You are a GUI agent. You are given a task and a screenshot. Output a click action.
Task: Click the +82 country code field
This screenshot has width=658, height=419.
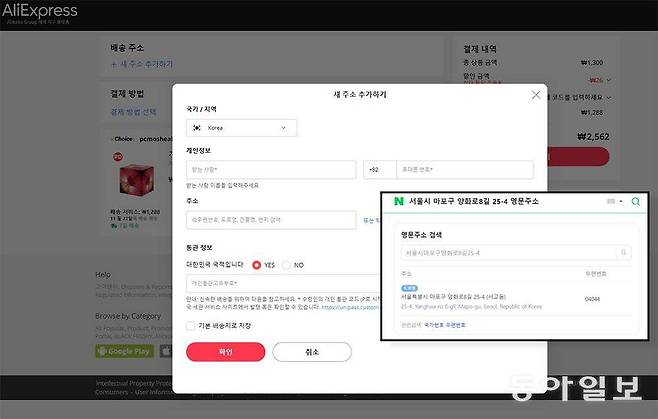(x=380, y=170)
